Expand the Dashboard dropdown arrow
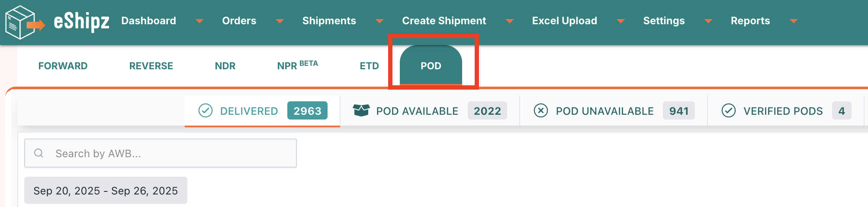Image resolution: width=868 pixels, height=207 pixels. pyautogui.click(x=199, y=21)
